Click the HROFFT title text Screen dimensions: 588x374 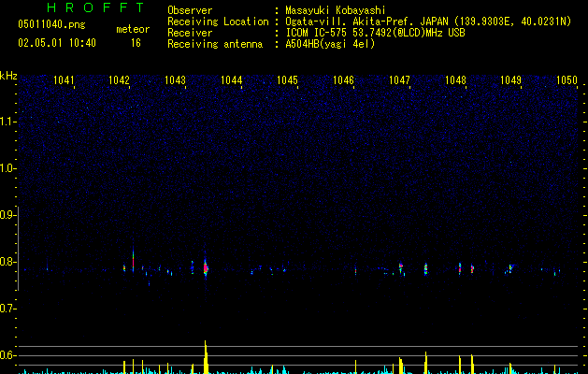click(96, 7)
